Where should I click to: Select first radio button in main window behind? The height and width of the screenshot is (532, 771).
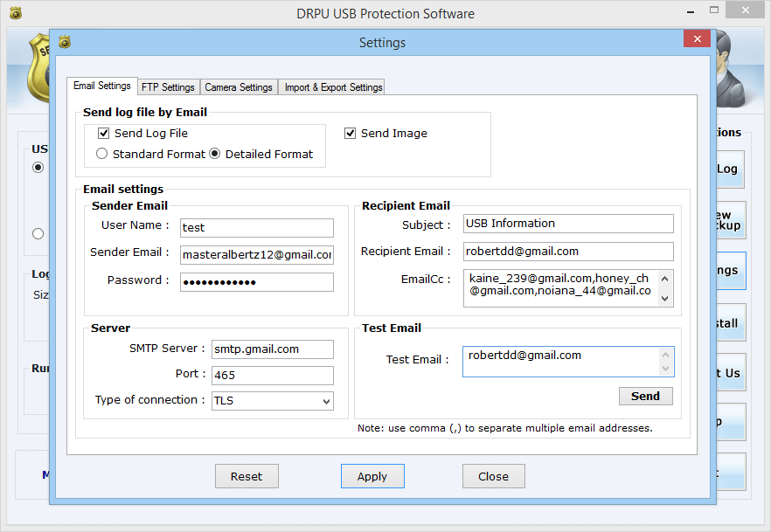click(38, 168)
